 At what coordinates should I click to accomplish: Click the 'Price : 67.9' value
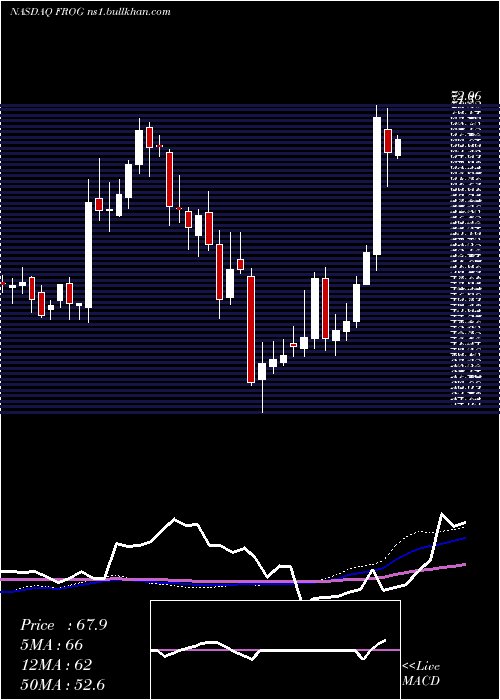click(63, 625)
